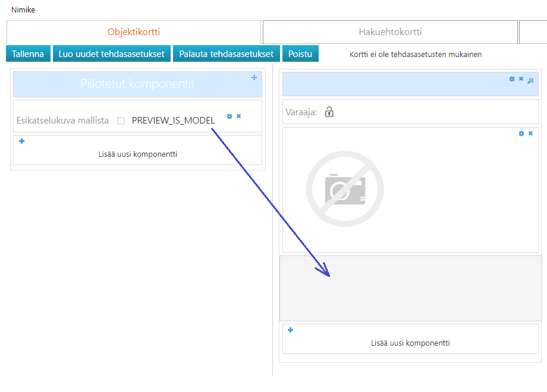This screenshot has width=547, height=392.
Task: Open settings gear for PREVIEW_IS_MODEL component
Action: coord(230,116)
